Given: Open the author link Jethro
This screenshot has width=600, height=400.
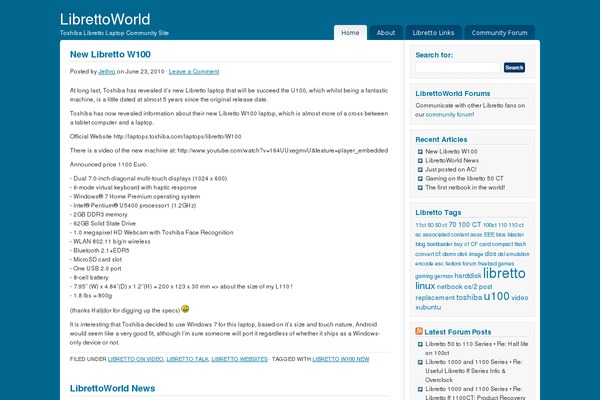Looking at the screenshot, I should tap(107, 72).
